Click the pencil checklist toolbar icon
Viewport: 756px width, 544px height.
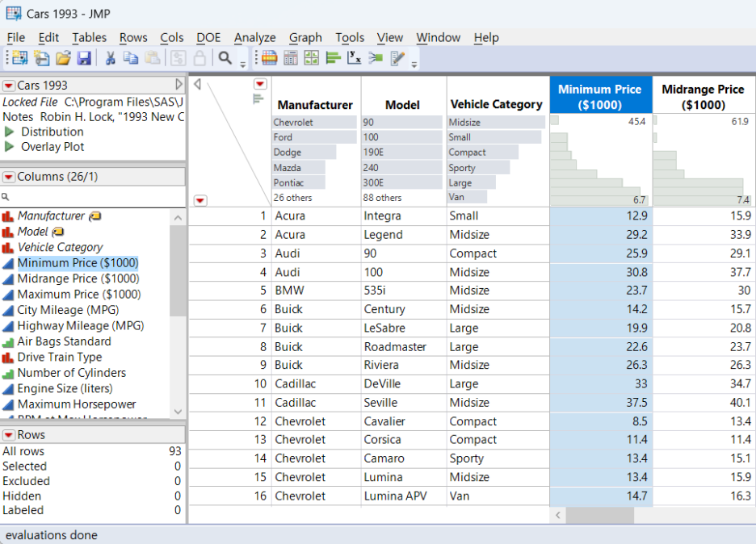(397, 58)
